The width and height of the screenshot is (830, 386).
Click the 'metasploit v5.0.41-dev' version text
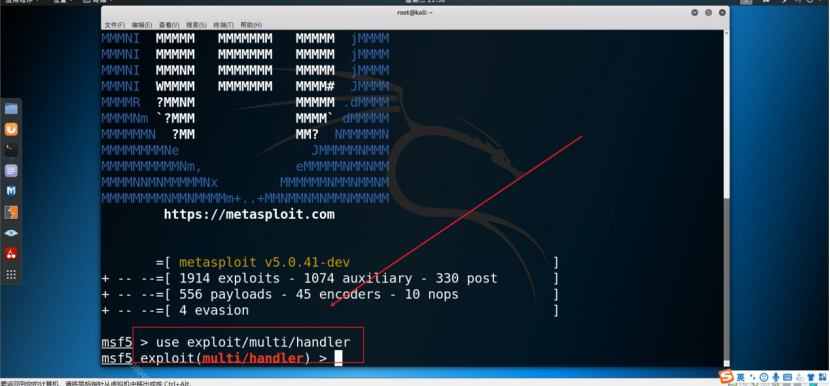(264, 262)
